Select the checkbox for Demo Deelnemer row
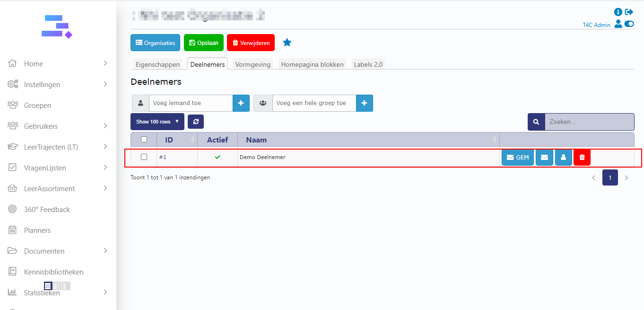The image size is (644, 310). click(x=144, y=157)
